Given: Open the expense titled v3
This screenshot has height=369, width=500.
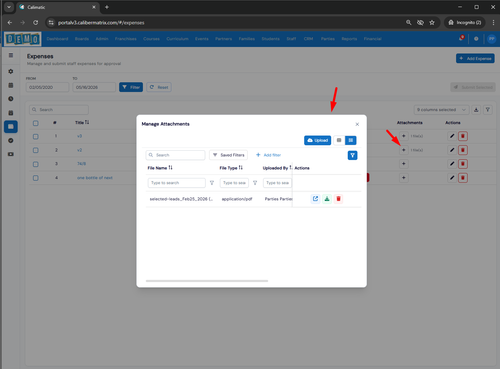Looking at the screenshot, I should click(x=79, y=136).
